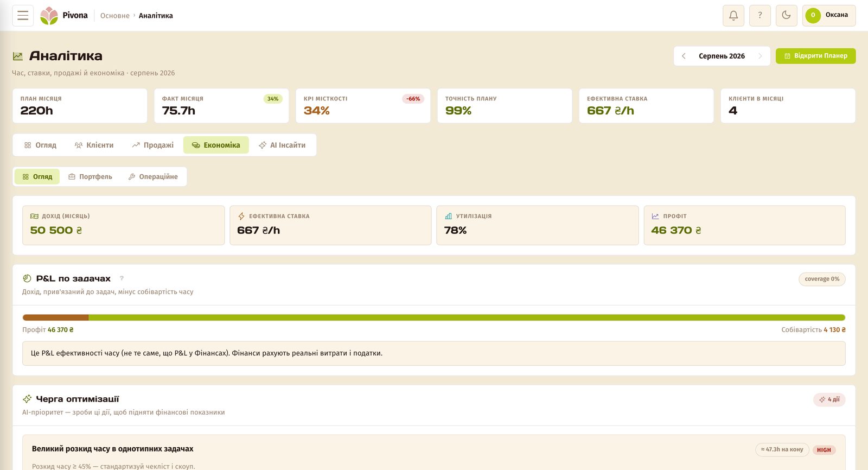Click Відкрити Планер button

(x=816, y=56)
